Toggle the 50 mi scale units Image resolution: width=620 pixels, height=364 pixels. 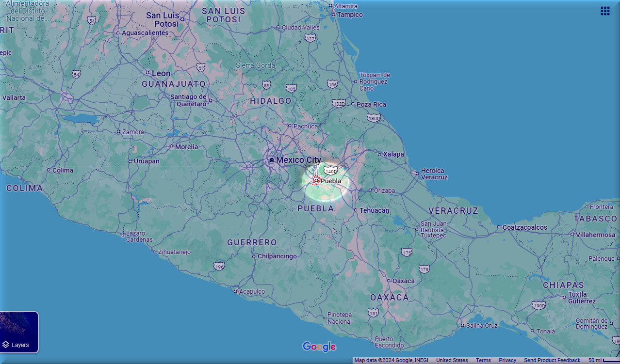pyautogui.click(x=603, y=360)
